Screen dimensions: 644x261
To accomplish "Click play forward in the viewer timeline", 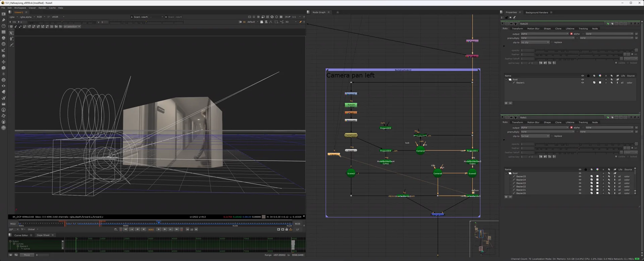I will point(159,230).
